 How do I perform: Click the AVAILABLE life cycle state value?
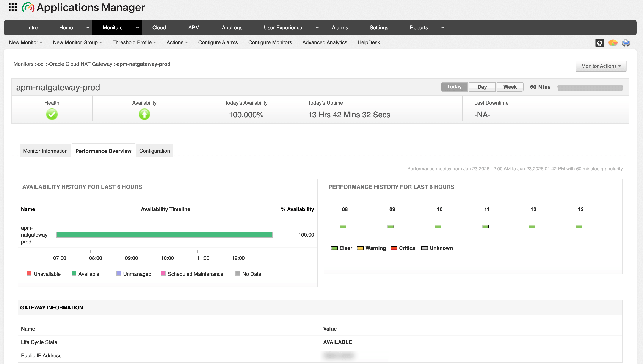(x=337, y=342)
